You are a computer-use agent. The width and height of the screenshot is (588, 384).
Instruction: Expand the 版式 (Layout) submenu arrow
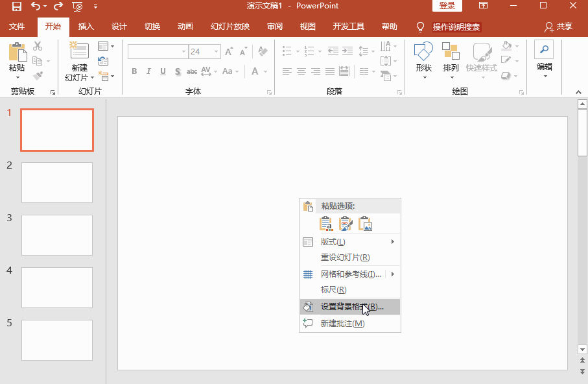tap(393, 242)
